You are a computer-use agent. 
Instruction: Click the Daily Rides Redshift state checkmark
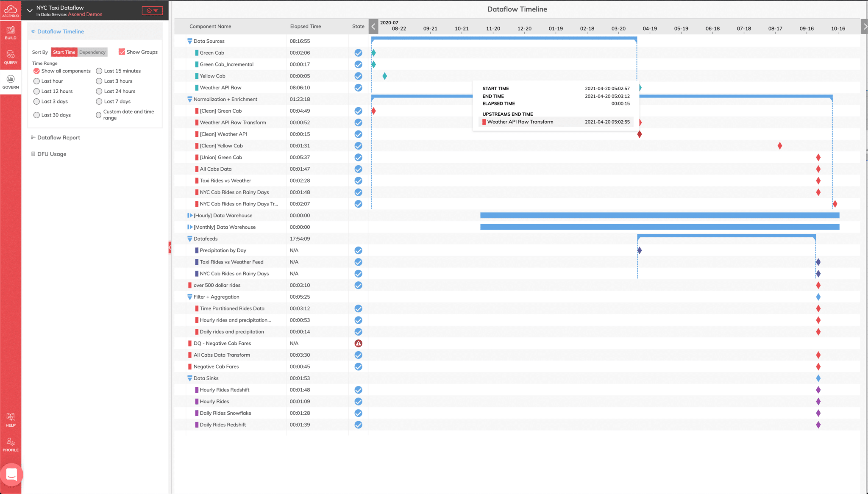(358, 425)
